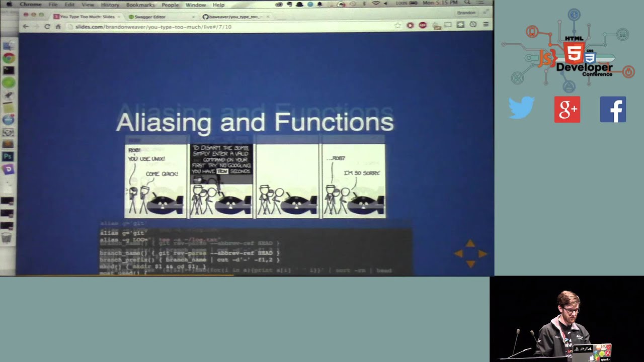The height and width of the screenshot is (362, 644).
Task: Open the History menu
Action: pyautogui.click(x=110, y=5)
